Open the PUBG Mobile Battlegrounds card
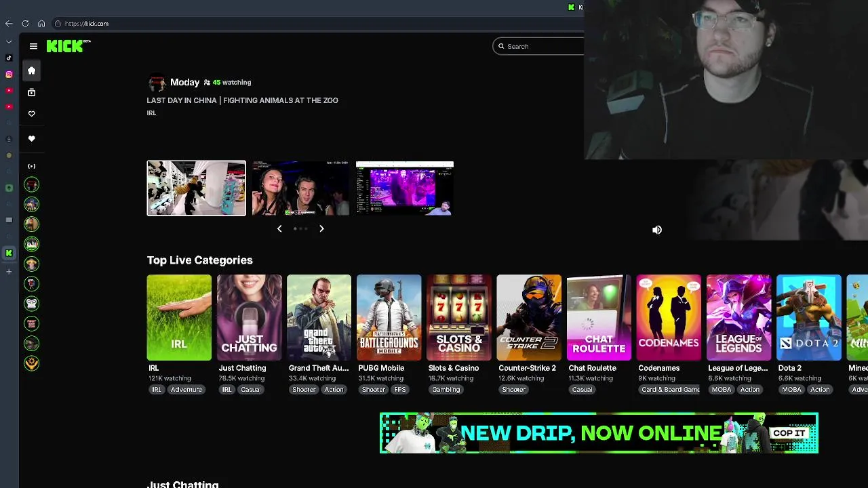The height and width of the screenshot is (488, 868). point(389,317)
